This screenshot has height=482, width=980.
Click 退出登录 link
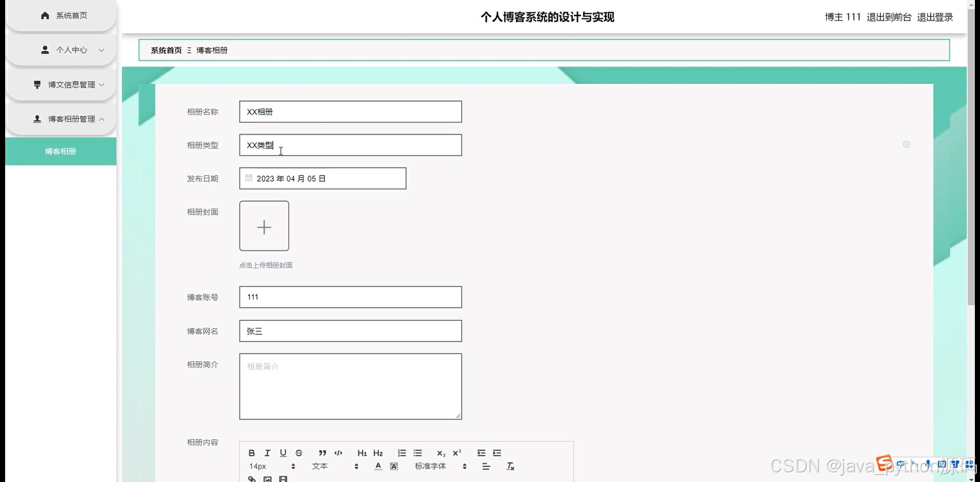tap(935, 17)
